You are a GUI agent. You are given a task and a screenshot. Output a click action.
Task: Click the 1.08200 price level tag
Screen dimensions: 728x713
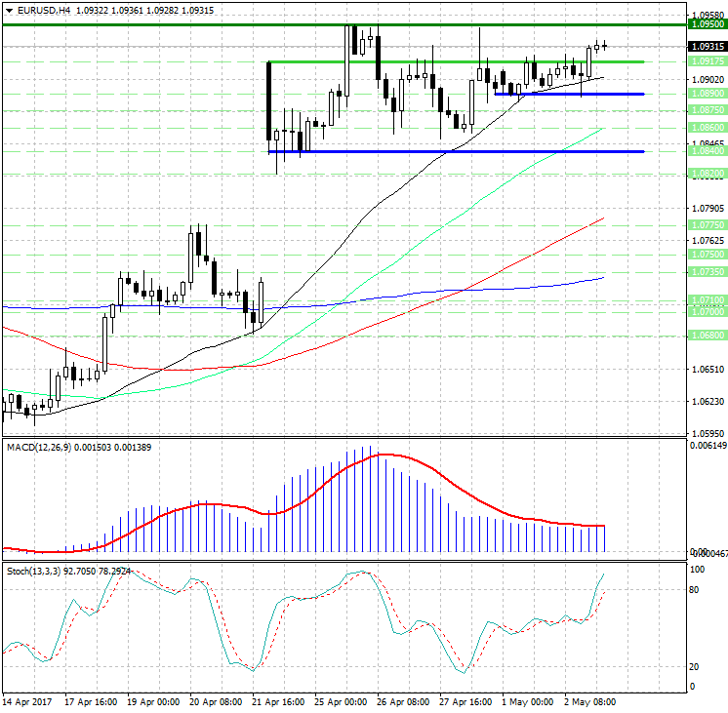706,173
